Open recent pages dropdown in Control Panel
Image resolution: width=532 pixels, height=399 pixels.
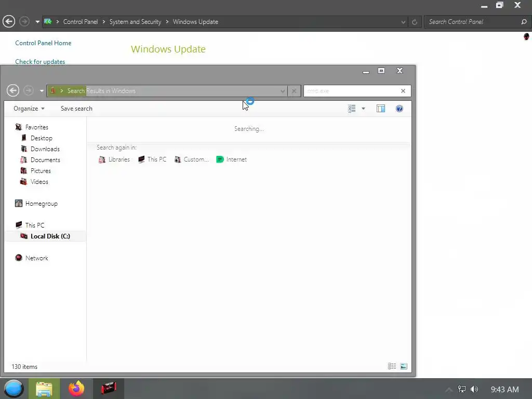pos(37,22)
